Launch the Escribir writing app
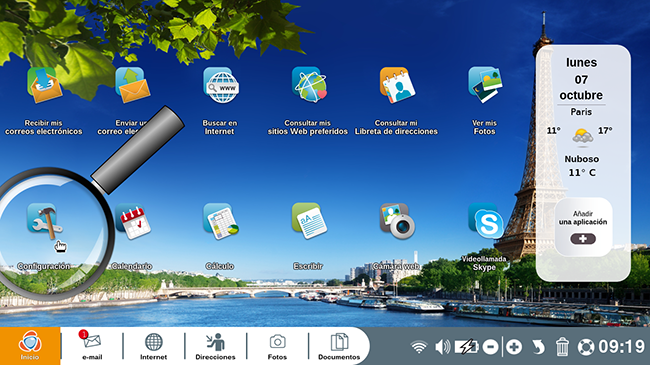Image resolution: width=650 pixels, height=365 pixels. coord(309,221)
